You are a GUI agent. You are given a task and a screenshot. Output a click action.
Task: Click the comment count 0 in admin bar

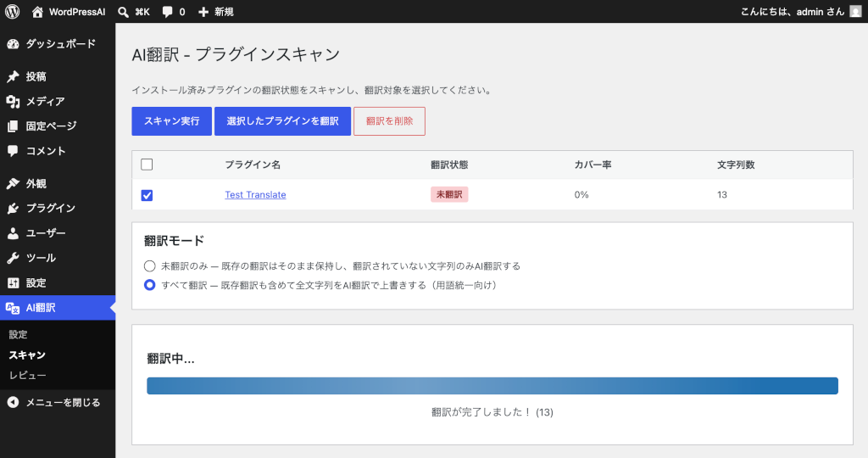181,12
